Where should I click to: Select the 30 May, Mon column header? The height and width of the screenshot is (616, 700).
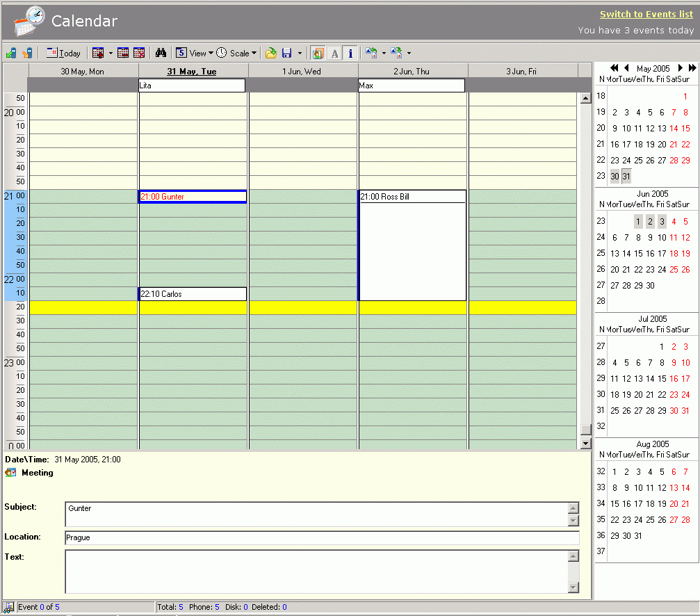coord(83,71)
